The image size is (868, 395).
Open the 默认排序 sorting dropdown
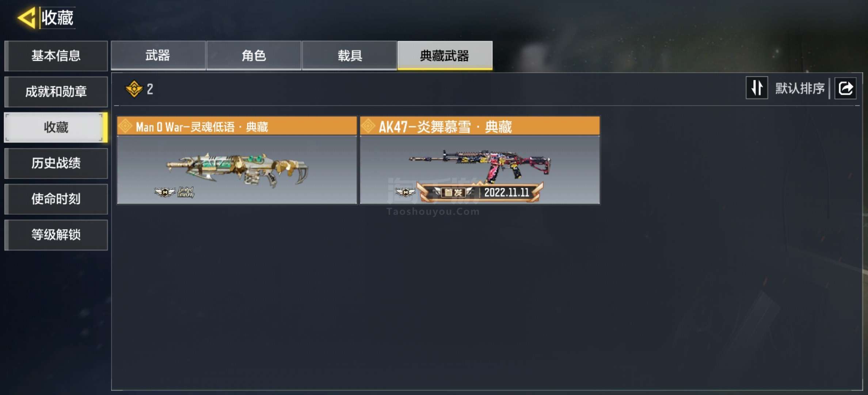click(x=800, y=88)
